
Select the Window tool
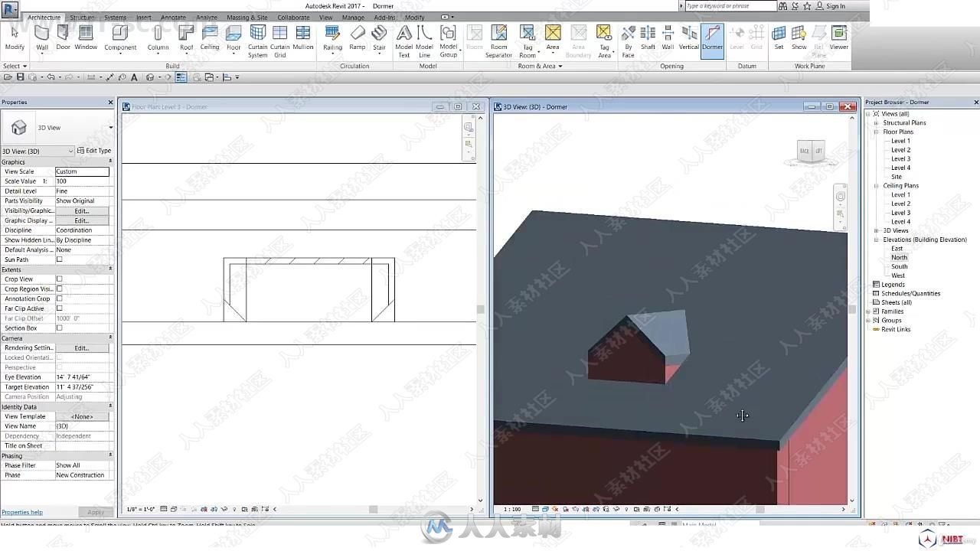pyautogui.click(x=86, y=38)
